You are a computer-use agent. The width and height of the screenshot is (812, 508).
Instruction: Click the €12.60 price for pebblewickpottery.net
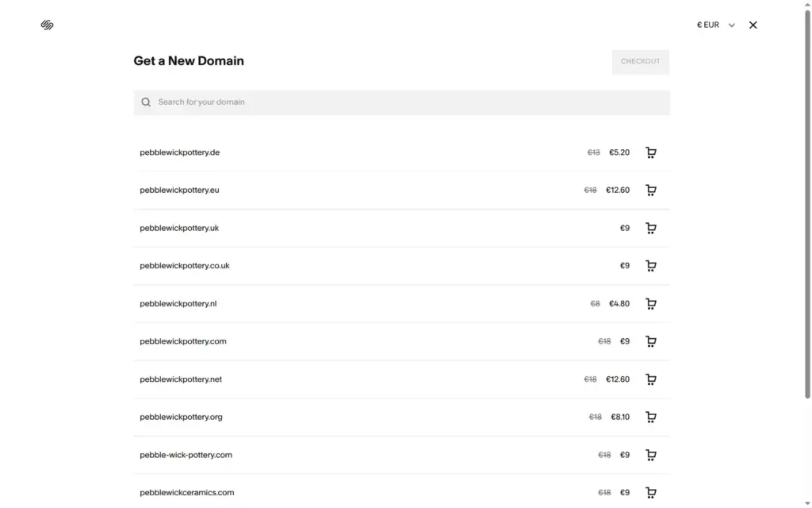(x=618, y=379)
